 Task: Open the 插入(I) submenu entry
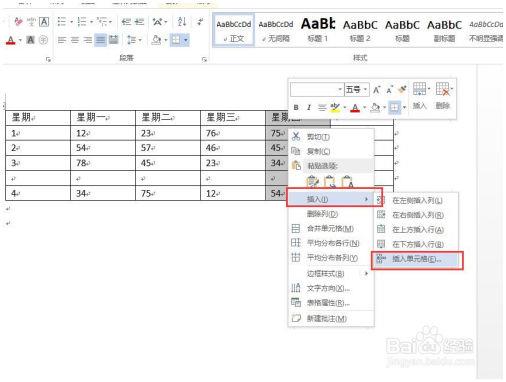click(334, 199)
